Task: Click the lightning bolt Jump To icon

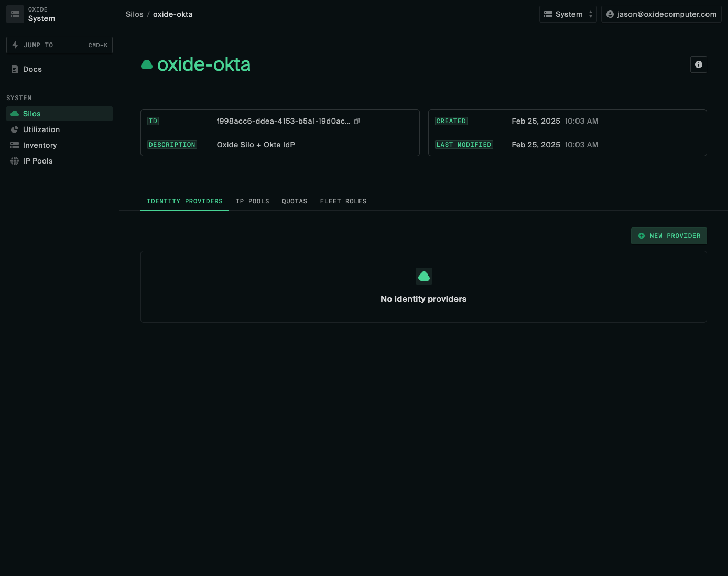Action: (15, 45)
